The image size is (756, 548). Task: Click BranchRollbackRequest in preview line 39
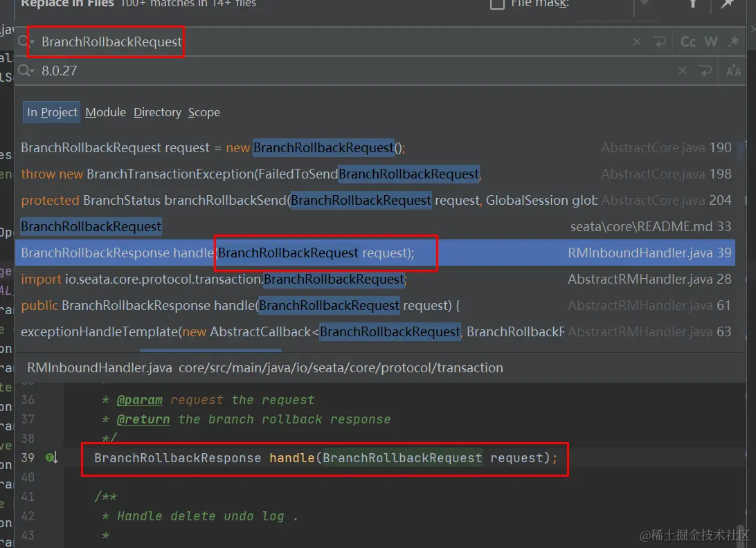[402, 458]
